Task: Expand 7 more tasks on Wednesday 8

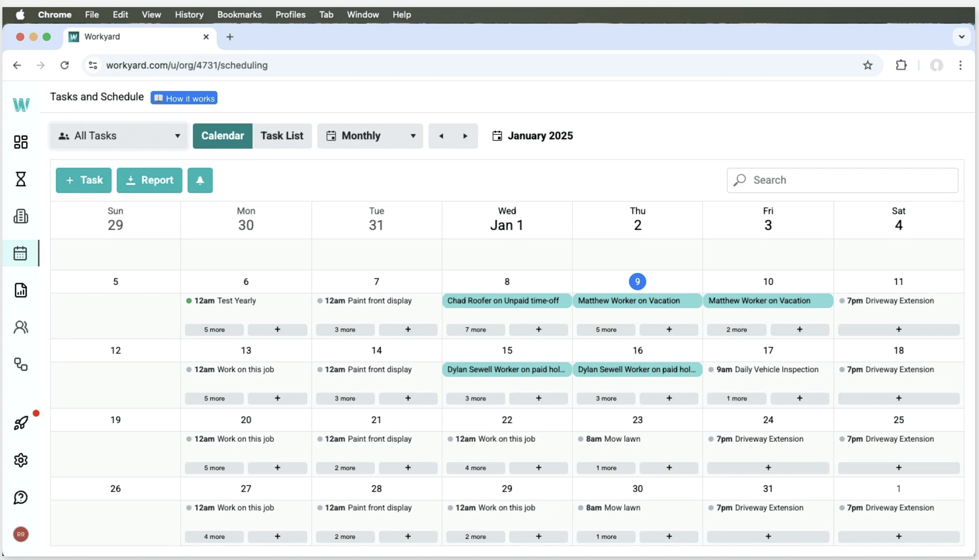Action: [475, 329]
